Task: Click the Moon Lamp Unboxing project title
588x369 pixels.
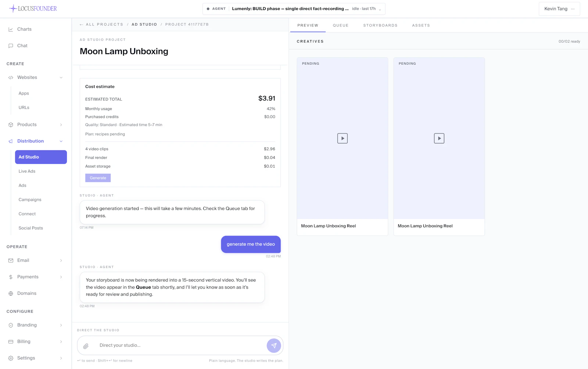Action: [x=124, y=51]
